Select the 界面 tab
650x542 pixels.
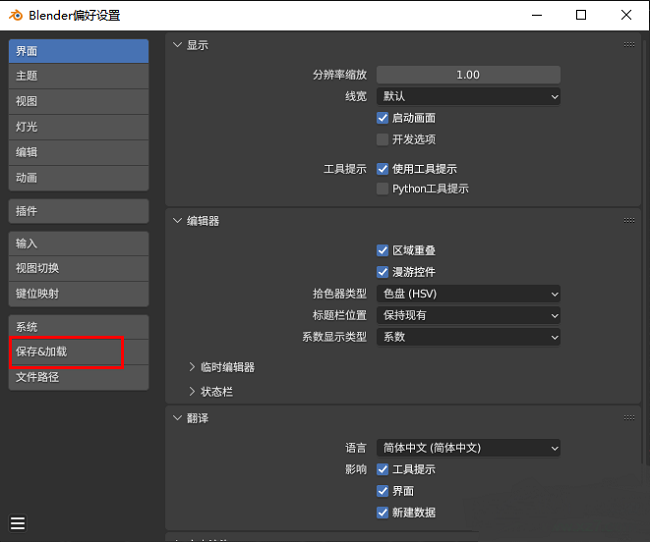[79, 51]
